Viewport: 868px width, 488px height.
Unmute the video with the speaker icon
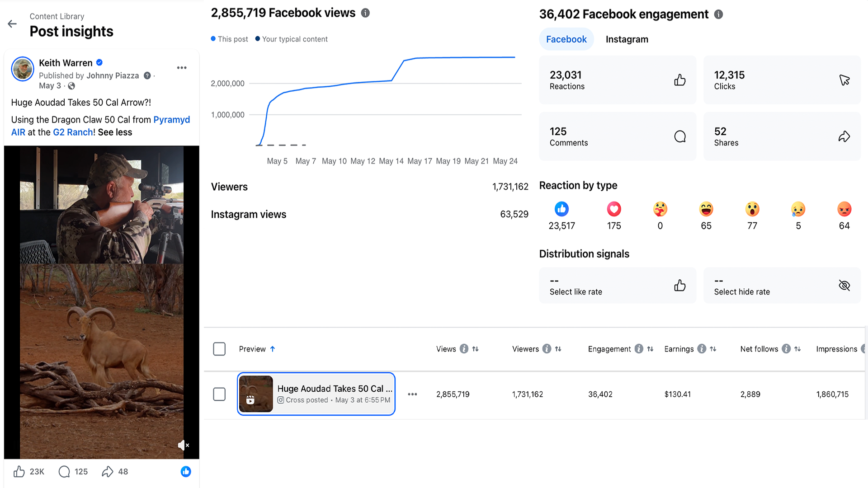point(183,446)
